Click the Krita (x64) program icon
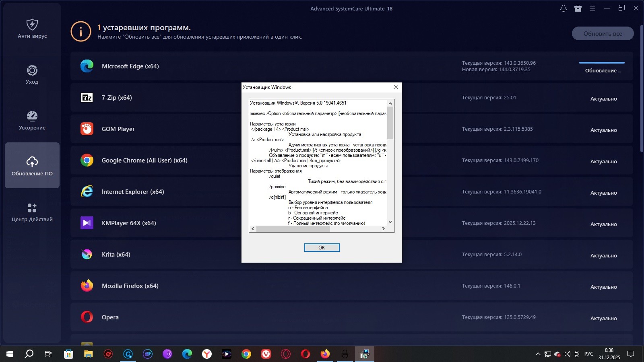The width and height of the screenshot is (644, 362). point(87,254)
